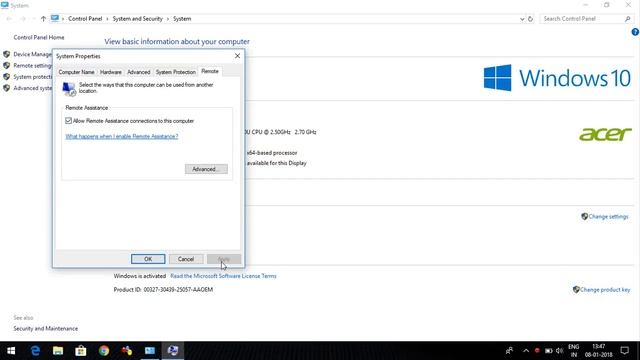Screen dimensions: 640x360
Task: Open Security and Maintenance link
Action: [x=46, y=329]
